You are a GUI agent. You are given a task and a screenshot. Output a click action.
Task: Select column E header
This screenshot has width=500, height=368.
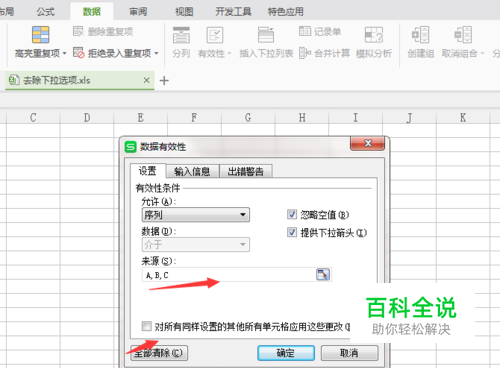click(x=141, y=117)
